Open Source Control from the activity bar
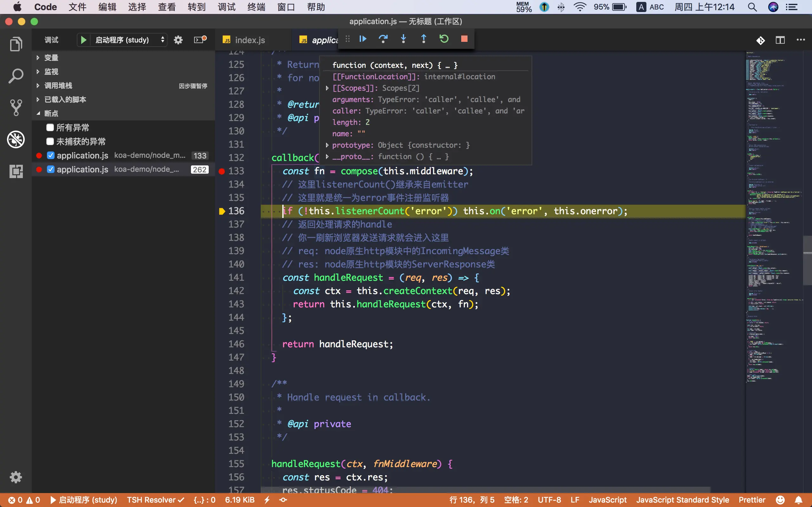Viewport: 812px width, 507px height. tap(16, 107)
